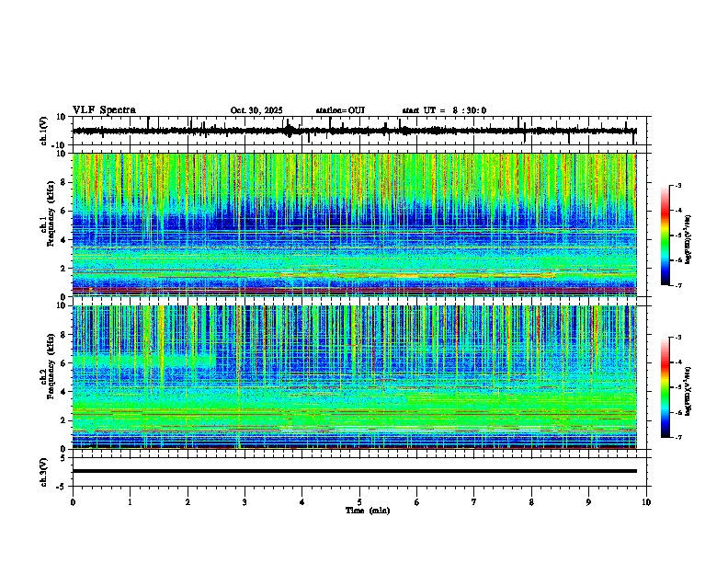The height and width of the screenshot is (563, 728).
Task: Click the time axis tick label "0"
Action: pyautogui.click(x=73, y=502)
